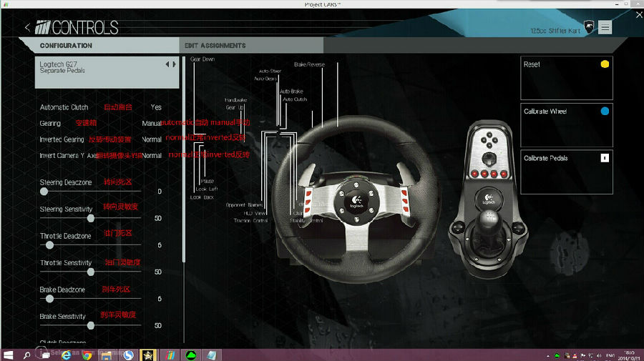Click the Brake Deadzone slider handle

[49, 299]
